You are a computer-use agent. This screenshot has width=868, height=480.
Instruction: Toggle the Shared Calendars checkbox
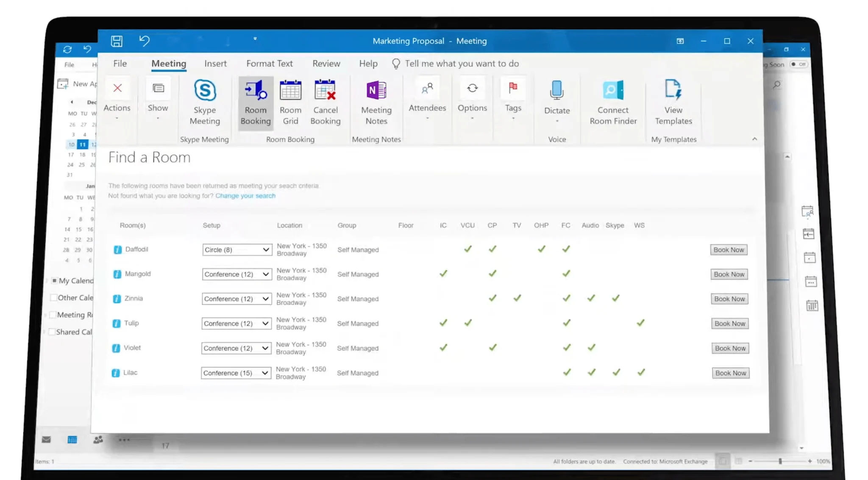(52, 332)
